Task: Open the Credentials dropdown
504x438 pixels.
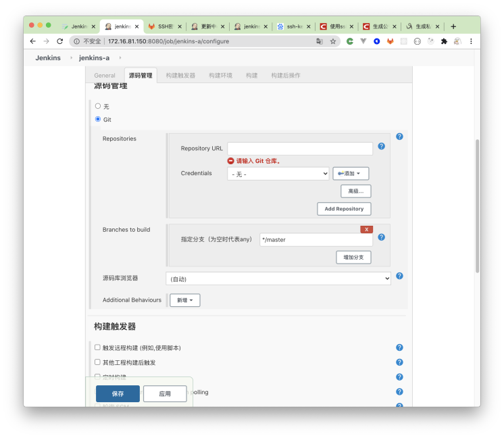Action: click(x=278, y=174)
